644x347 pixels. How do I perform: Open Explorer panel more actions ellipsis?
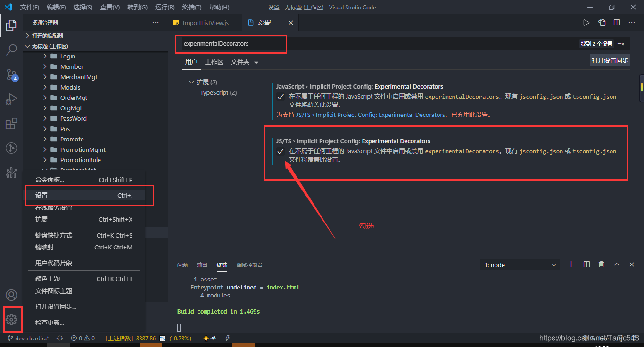pos(156,23)
